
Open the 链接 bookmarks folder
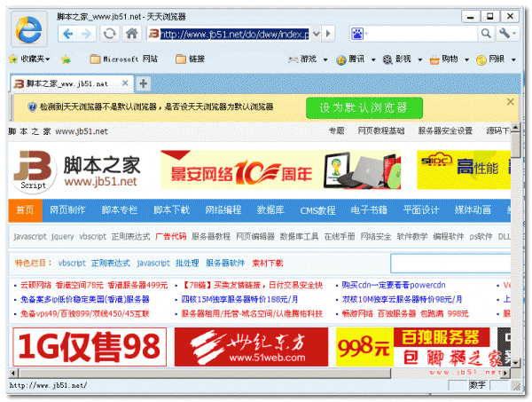point(191,59)
